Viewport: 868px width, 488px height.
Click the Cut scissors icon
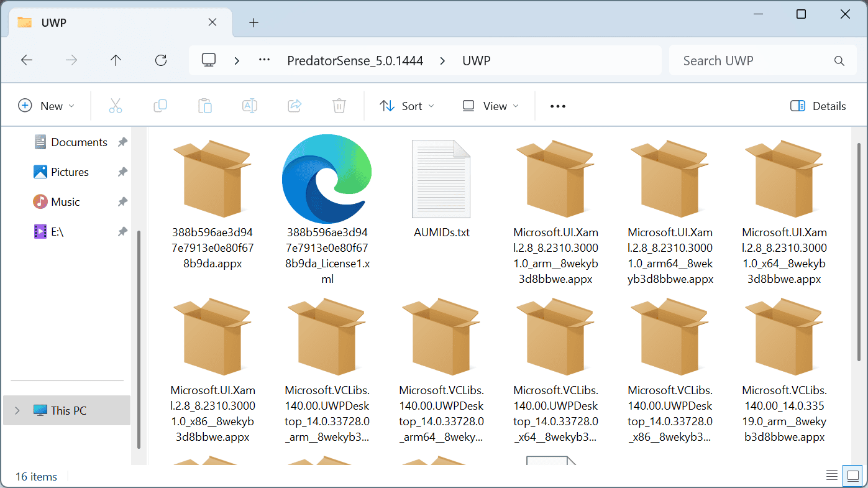tap(116, 106)
